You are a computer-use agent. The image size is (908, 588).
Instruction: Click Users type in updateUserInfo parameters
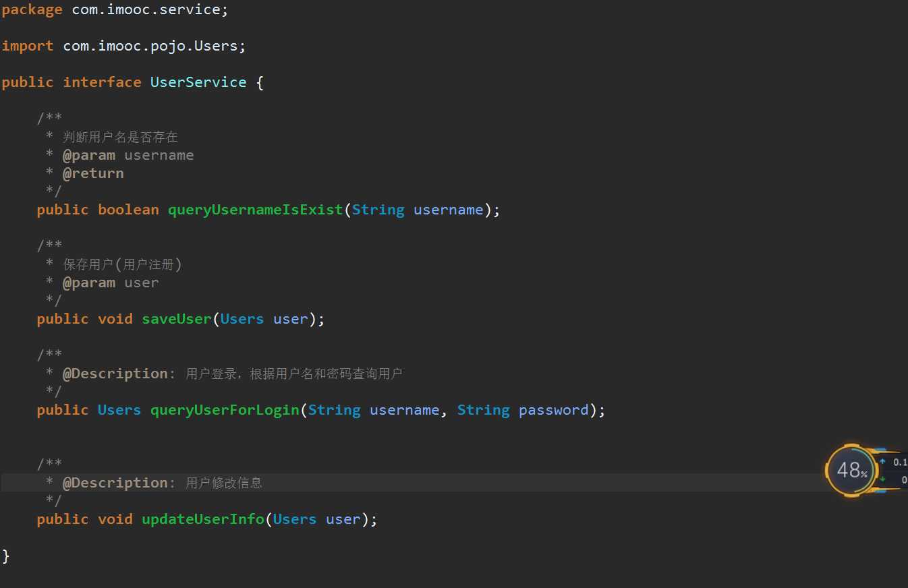tap(295, 519)
